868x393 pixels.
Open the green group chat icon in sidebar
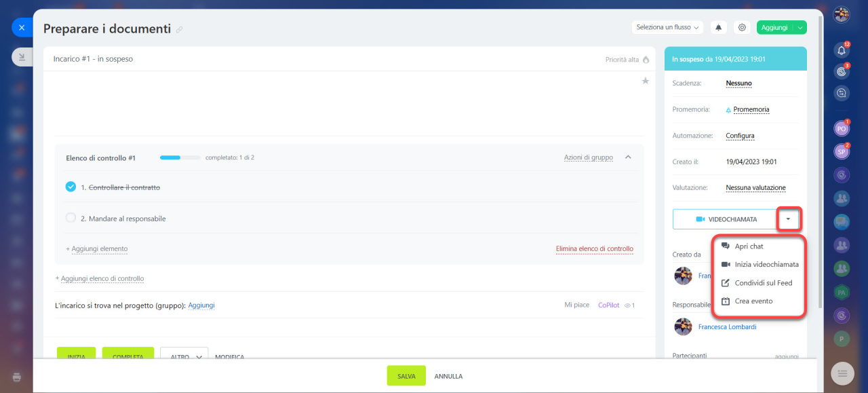(842, 269)
